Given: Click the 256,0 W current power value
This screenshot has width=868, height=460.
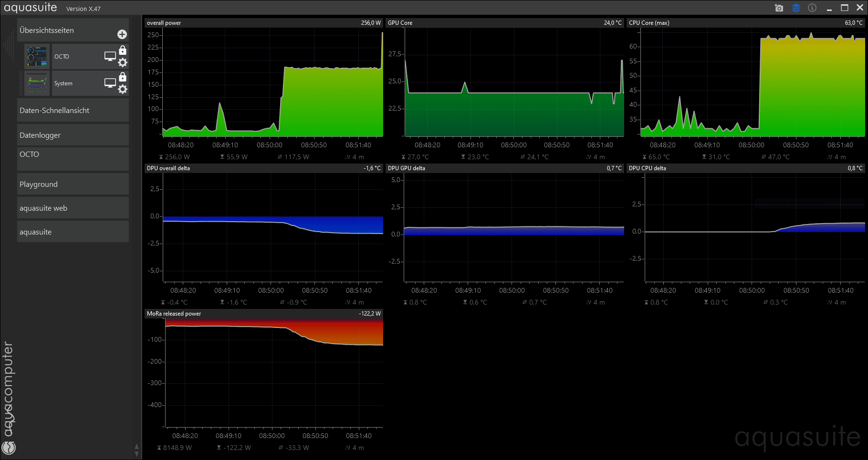Looking at the screenshot, I should pos(371,23).
